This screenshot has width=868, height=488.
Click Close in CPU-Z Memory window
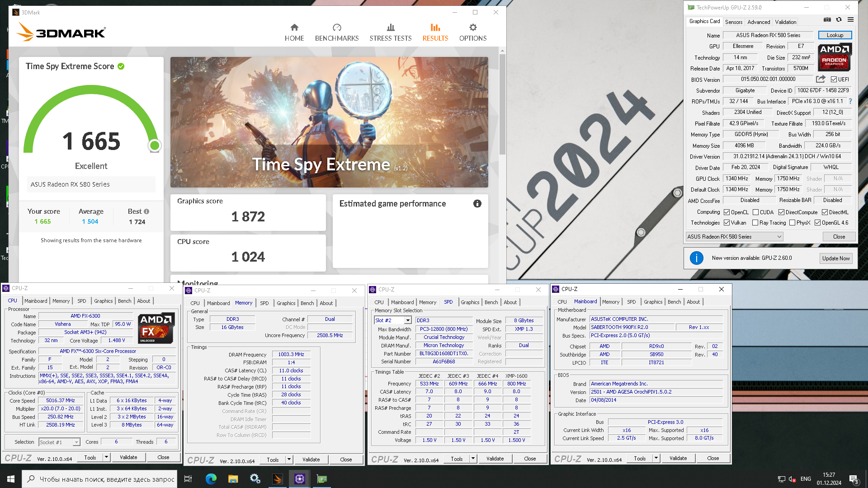pyautogui.click(x=346, y=460)
